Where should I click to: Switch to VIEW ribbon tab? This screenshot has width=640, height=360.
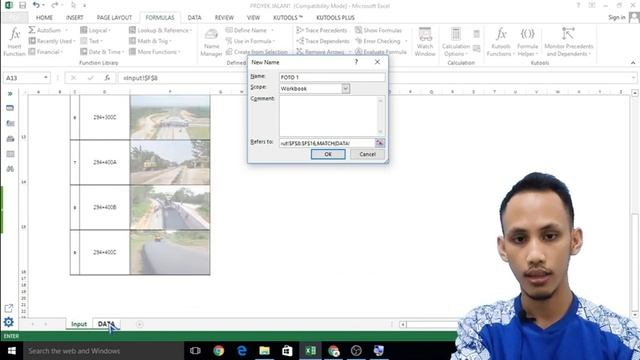(253, 18)
